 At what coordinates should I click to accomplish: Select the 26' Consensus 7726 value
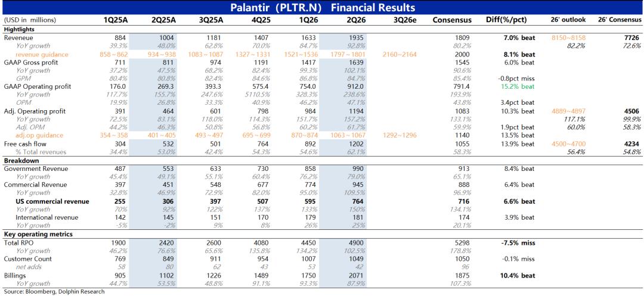coord(633,38)
